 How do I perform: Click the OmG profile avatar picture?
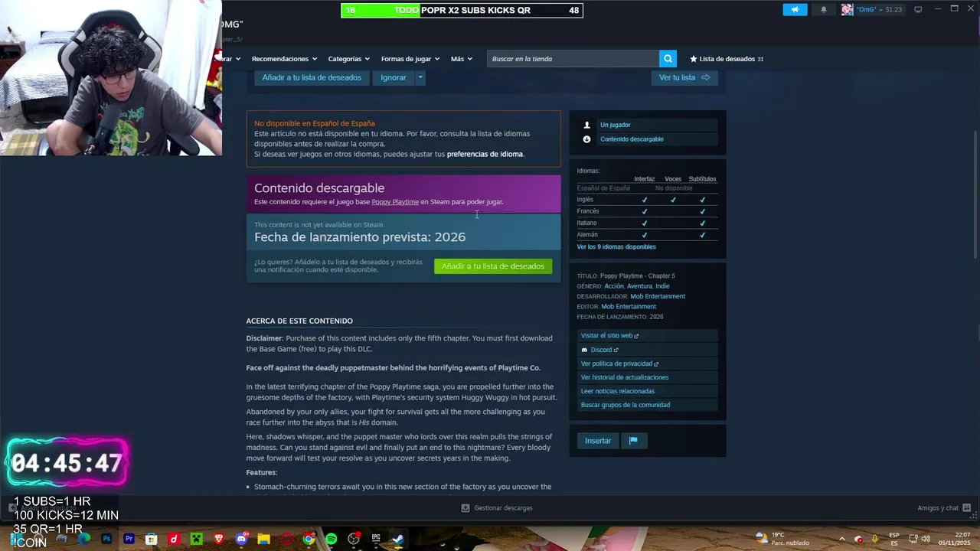pyautogui.click(x=847, y=10)
